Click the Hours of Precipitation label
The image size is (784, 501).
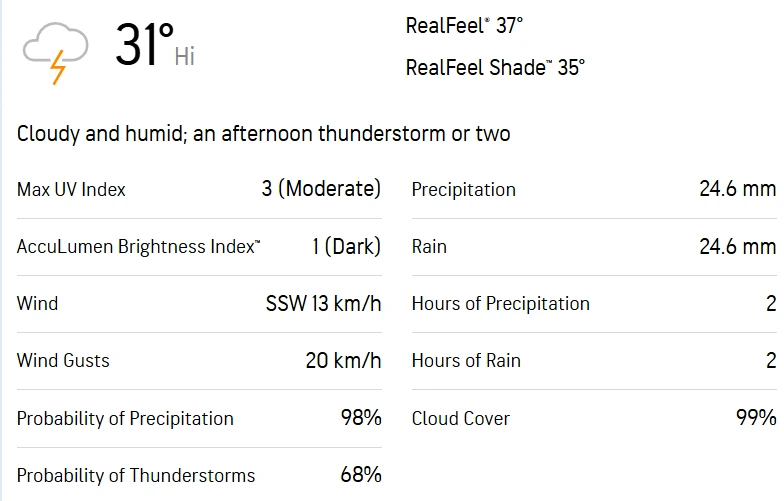(x=500, y=303)
